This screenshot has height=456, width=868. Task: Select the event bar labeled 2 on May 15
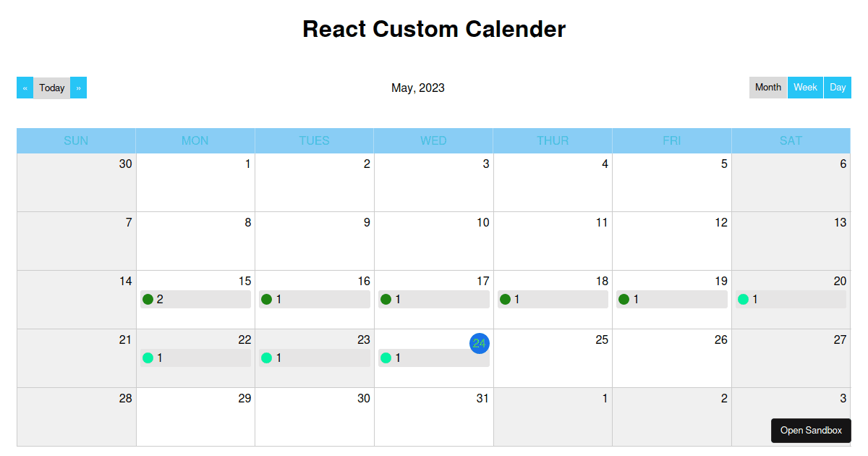pos(195,299)
